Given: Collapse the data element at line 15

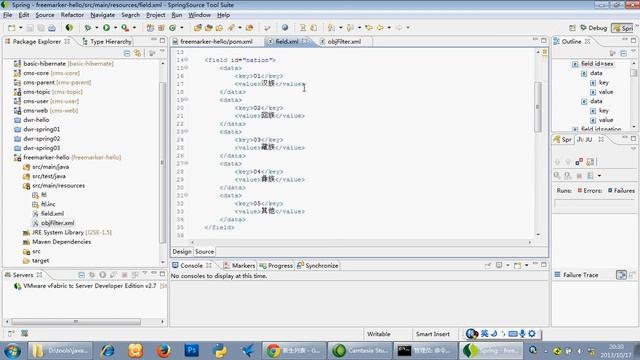Looking at the screenshot, I should coord(186,68).
